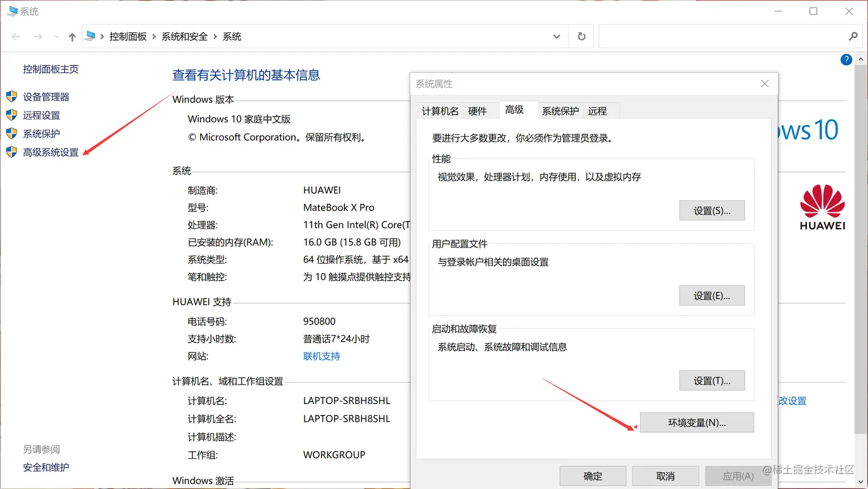This screenshot has height=489, width=868.
Task: Open 控制面板主页 link
Action: 51,69
